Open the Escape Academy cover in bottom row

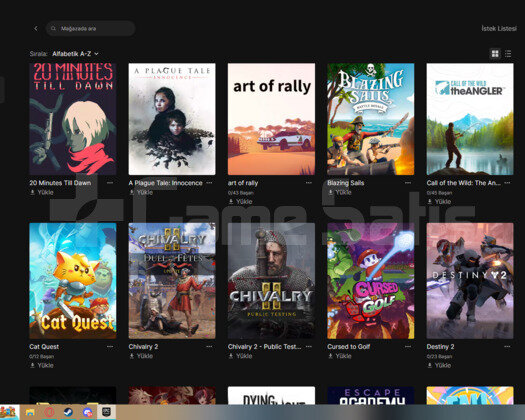pos(371,396)
